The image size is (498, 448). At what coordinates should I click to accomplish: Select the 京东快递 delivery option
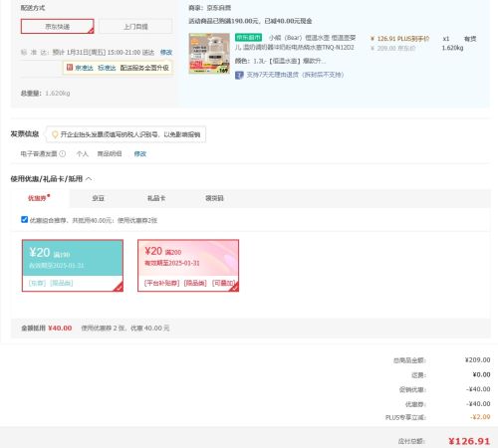[58, 26]
